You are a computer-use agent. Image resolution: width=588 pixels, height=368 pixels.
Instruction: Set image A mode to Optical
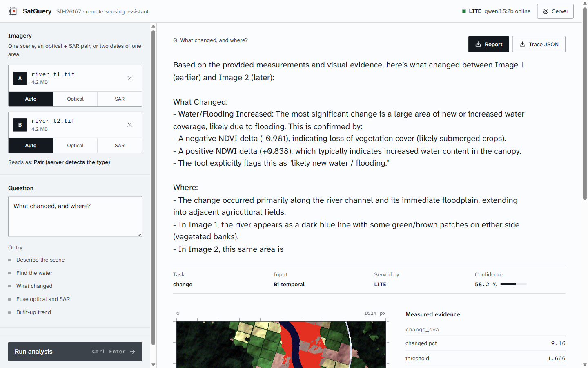[x=75, y=99]
